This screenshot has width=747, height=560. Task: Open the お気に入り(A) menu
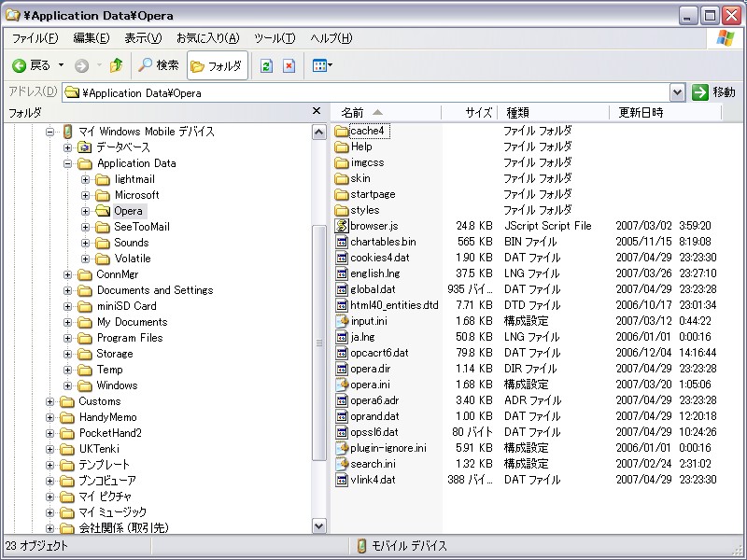coord(207,38)
